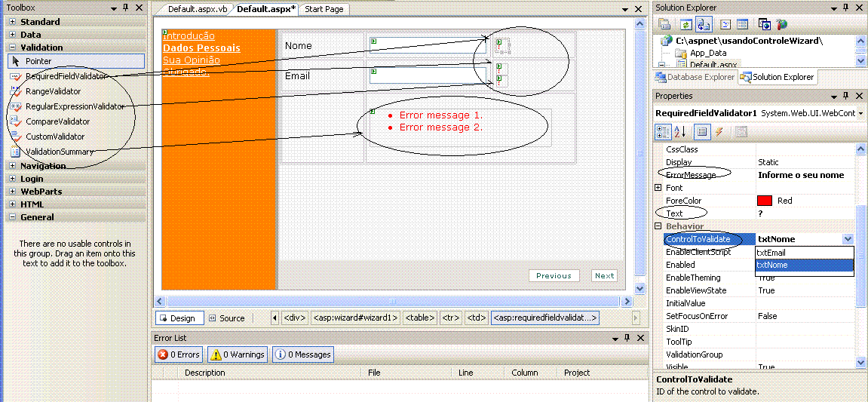The width and height of the screenshot is (868, 402).
Task: Choose the CompareValidator toolbox item
Action: tap(57, 121)
